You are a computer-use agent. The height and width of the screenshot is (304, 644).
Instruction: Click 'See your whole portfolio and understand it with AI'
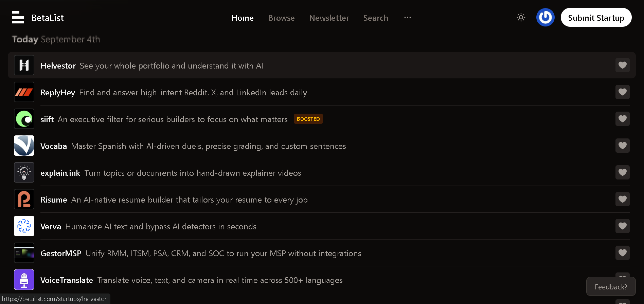[x=172, y=66]
